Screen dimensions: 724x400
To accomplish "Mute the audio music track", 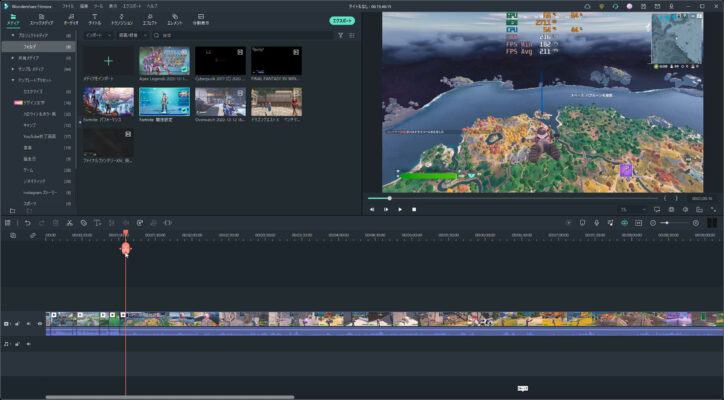I will point(29,344).
